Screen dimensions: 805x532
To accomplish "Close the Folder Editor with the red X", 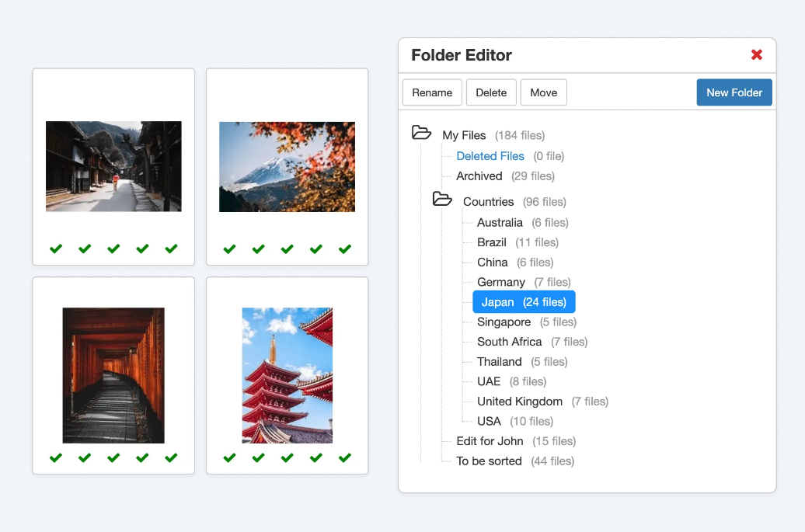I will [756, 55].
